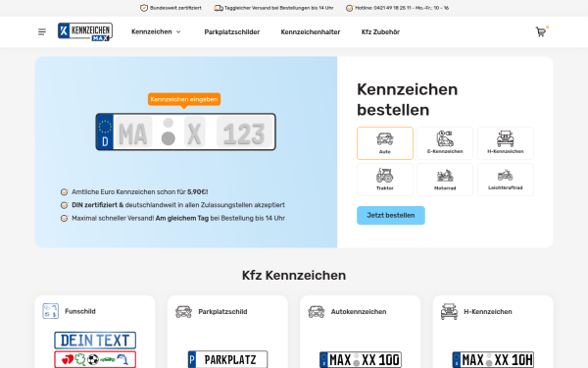The height and width of the screenshot is (368, 588).
Task: Click the MAX XX 10H plate thumbnail
Action: (x=493, y=360)
